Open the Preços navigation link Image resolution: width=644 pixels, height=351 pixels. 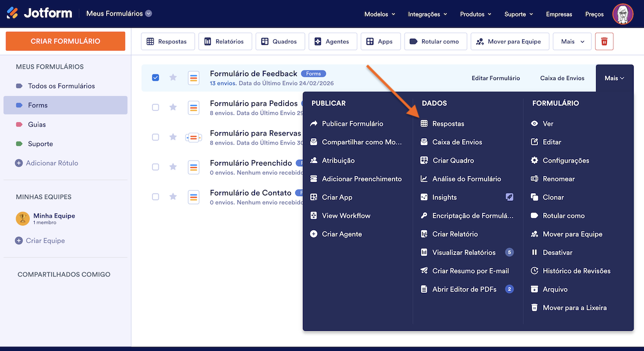coord(594,14)
